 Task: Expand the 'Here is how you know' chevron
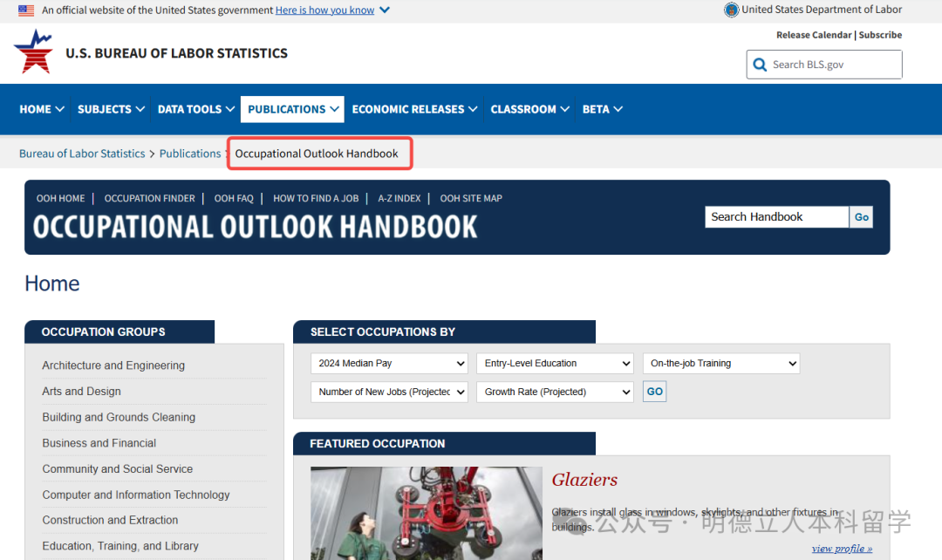385,10
